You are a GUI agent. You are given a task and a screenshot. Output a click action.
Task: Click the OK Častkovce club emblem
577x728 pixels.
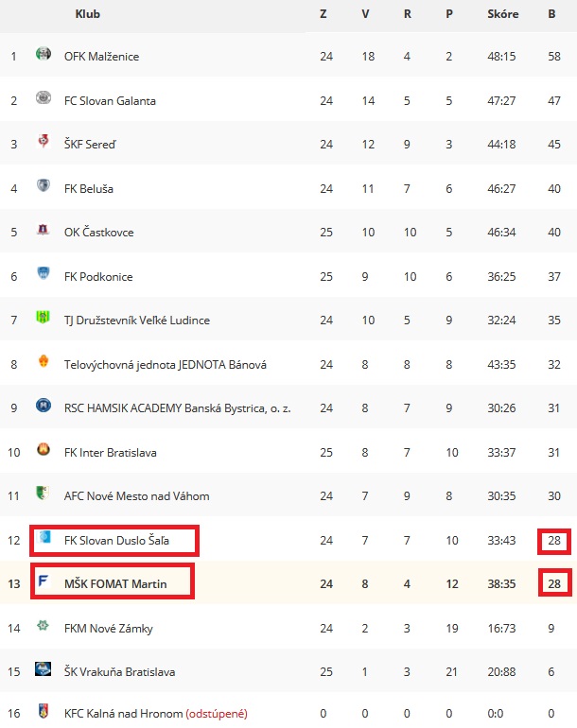pos(44,230)
